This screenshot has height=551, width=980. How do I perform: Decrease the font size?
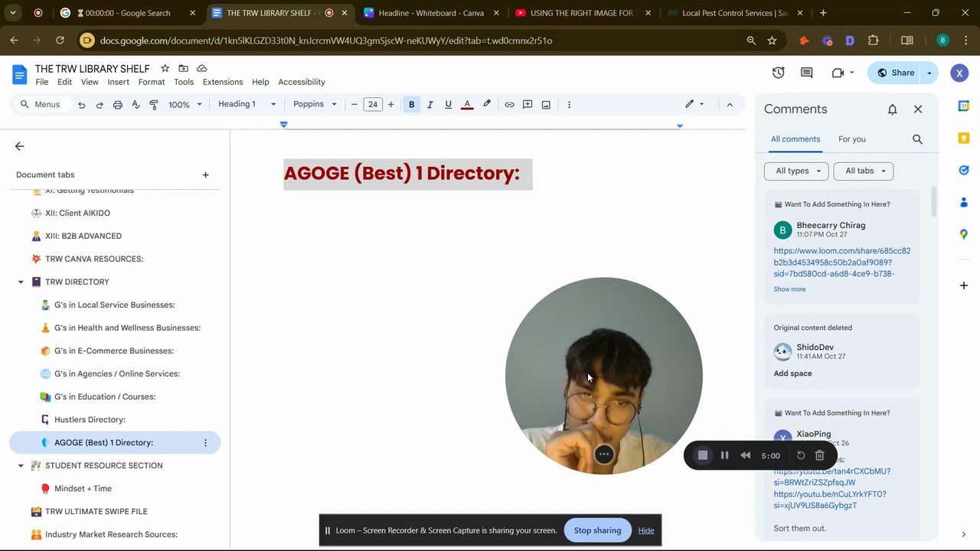coord(354,105)
